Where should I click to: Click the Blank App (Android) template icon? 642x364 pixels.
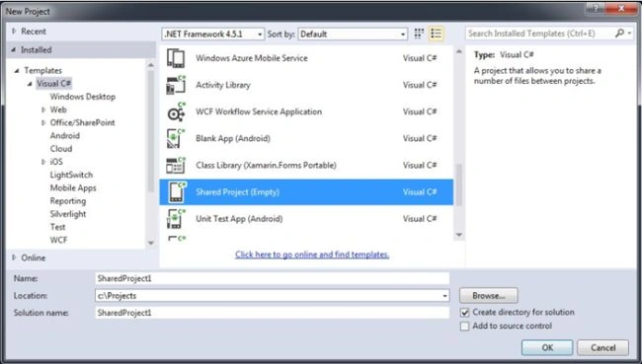[176, 139]
